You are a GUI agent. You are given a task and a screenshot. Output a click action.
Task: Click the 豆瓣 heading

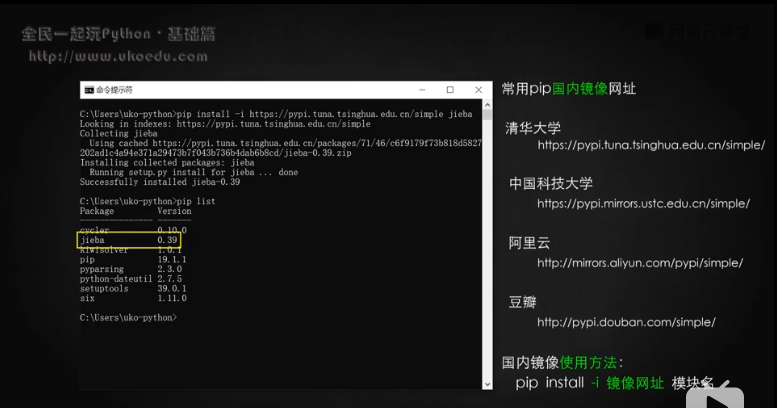coord(522,302)
